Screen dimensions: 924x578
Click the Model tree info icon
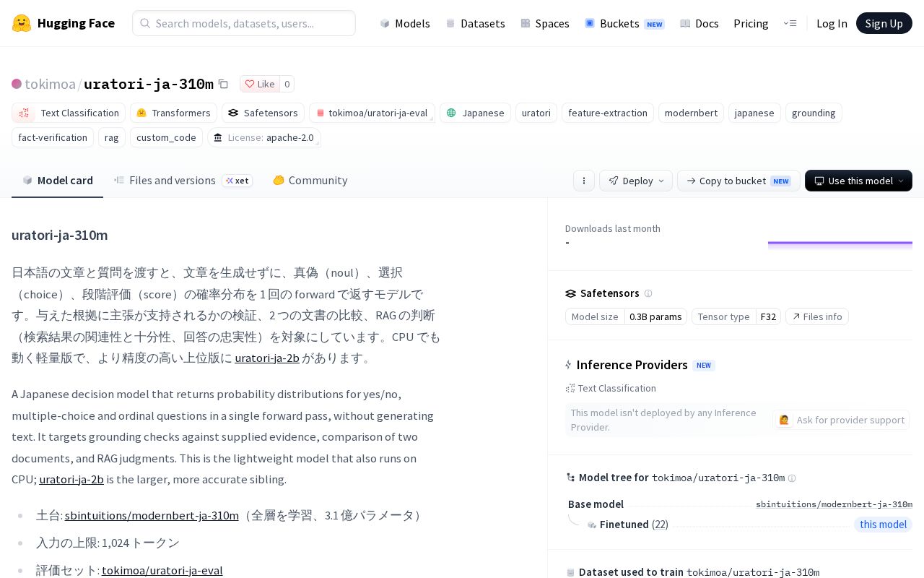(x=792, y=478)
